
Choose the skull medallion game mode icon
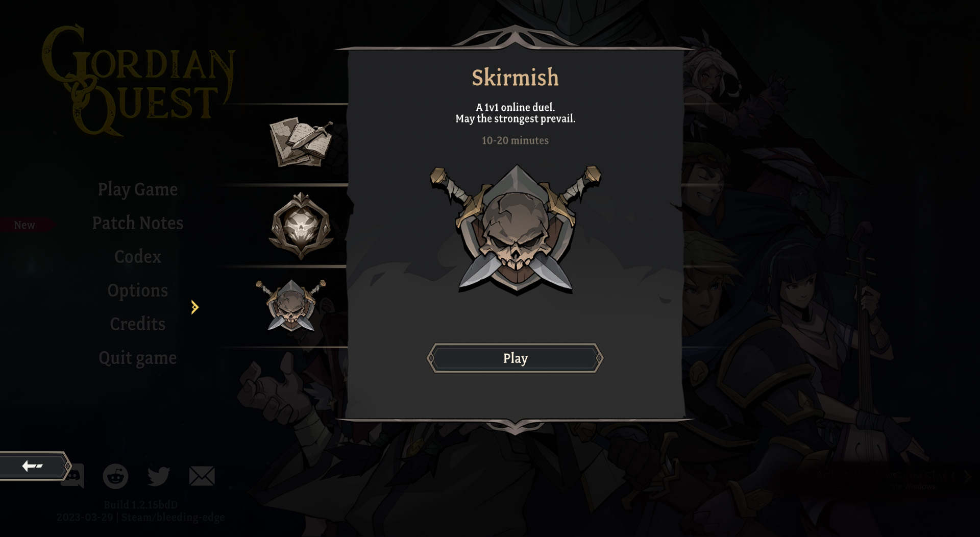(x=301, y=226)
